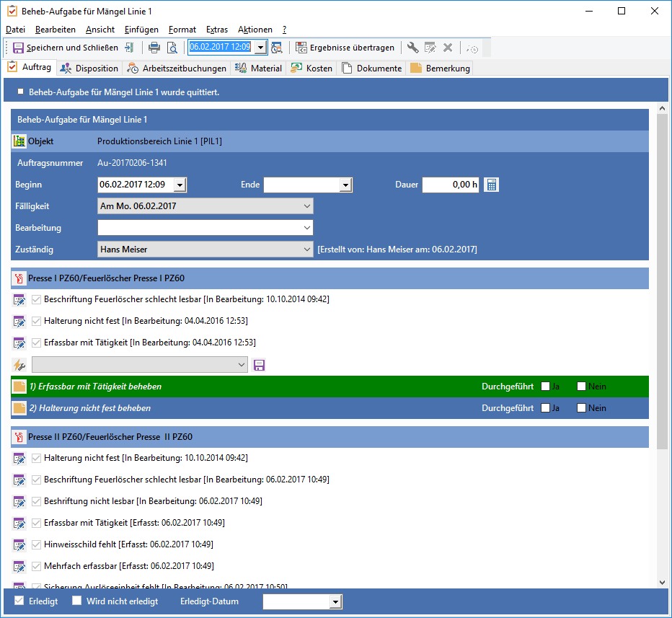The height and width of the screenshot is (618, 672).
Task: Open the Ende date dropdown
Action: pos(345,185)
